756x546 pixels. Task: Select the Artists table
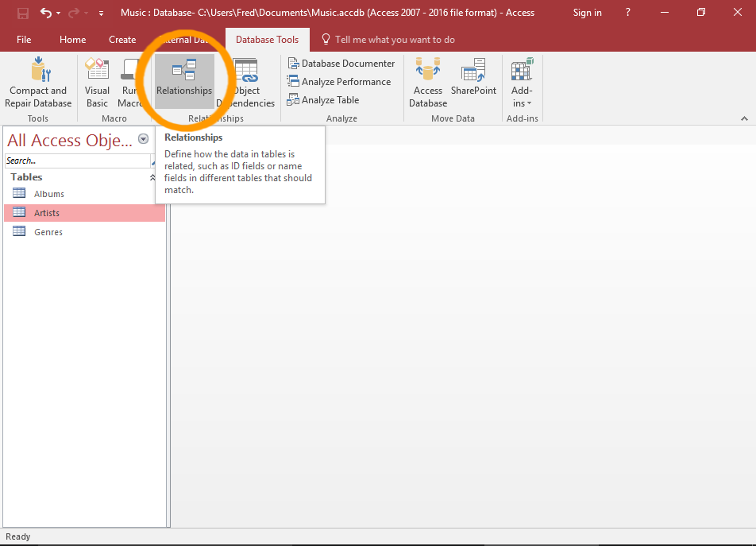pyautogui.click(x=85, y=213)
